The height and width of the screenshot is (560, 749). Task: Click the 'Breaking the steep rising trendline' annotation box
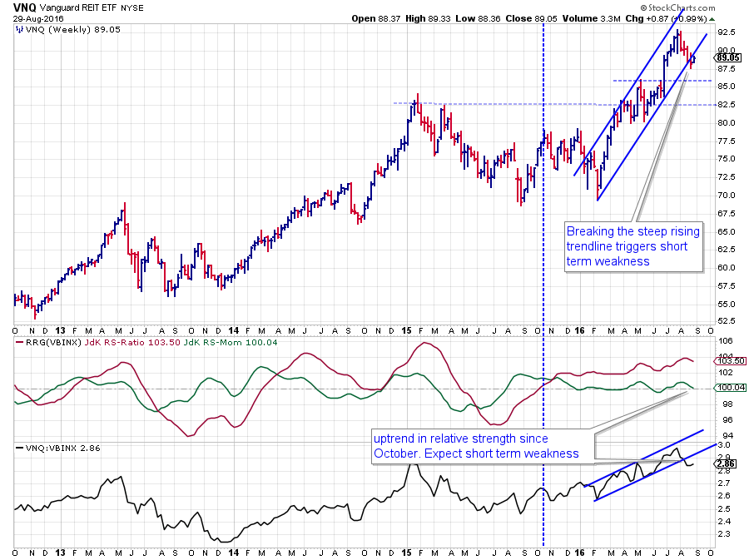633,247
